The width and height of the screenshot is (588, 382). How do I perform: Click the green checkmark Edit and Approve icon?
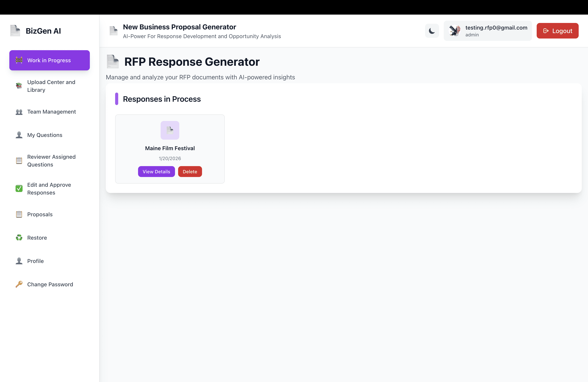pos(19,188)
